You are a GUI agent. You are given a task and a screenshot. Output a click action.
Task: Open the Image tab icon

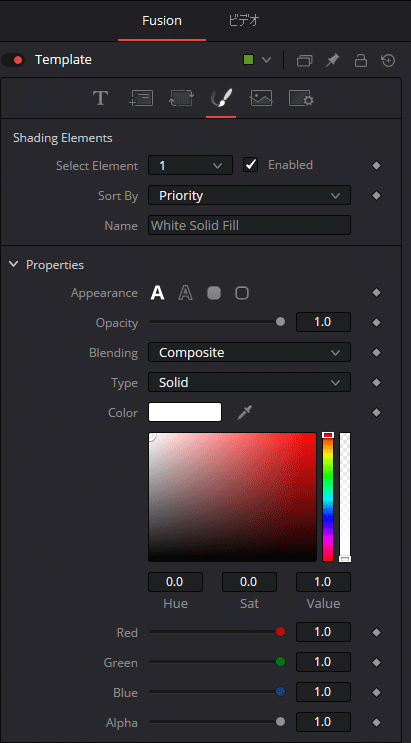(262, 99)
